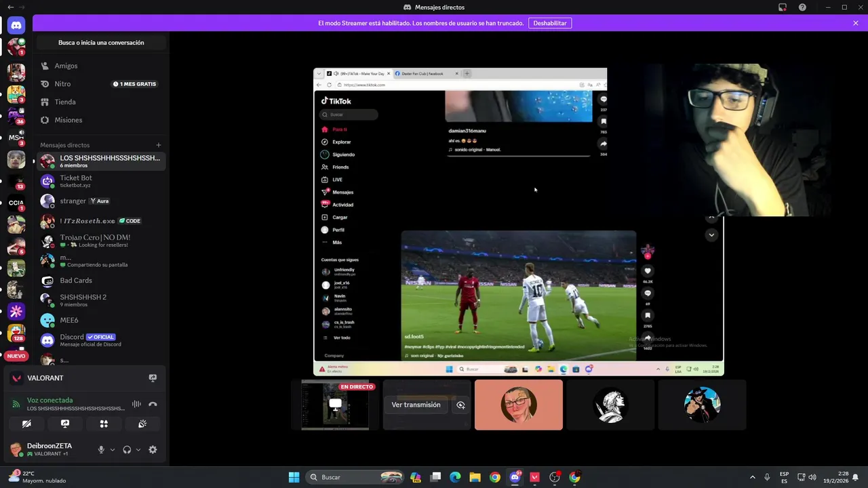This screenshot has width=868, height=488.
Task: Open weather widget showing 22°C
Action: point(37,477)
